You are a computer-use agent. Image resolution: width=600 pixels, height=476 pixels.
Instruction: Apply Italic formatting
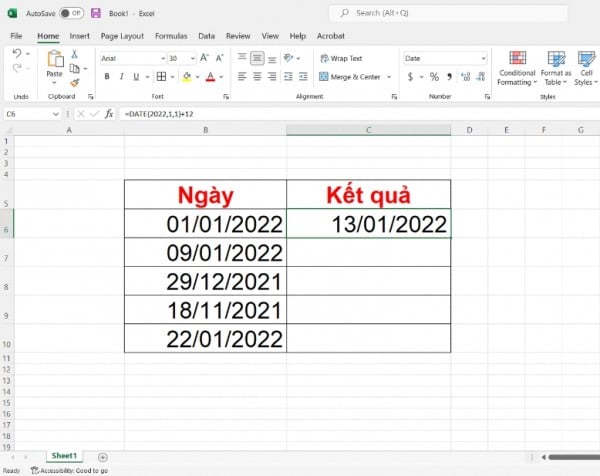pos(122,77)
